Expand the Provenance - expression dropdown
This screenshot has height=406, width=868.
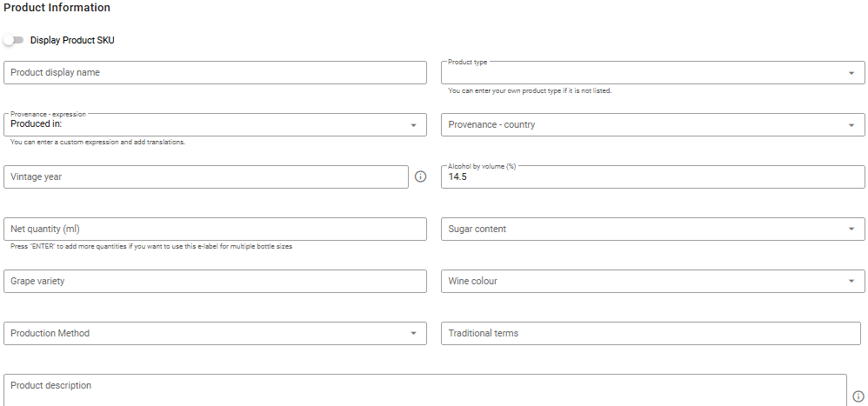click(413, 125)
